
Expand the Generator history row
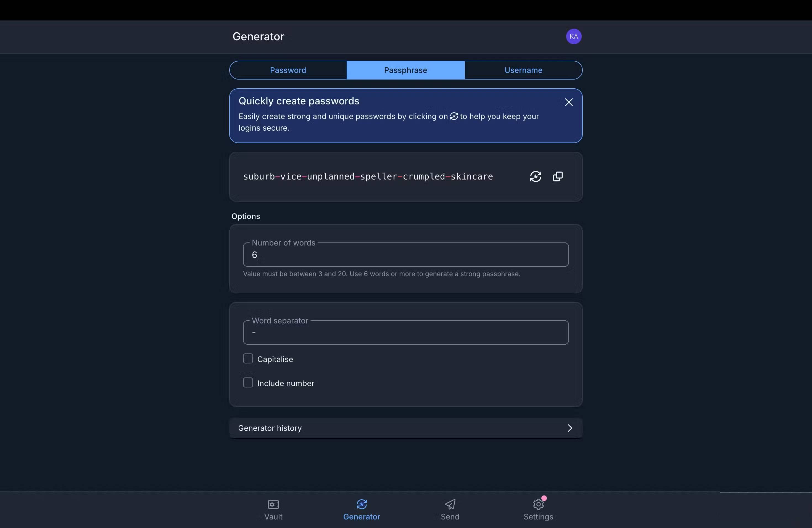click(405, 428)
